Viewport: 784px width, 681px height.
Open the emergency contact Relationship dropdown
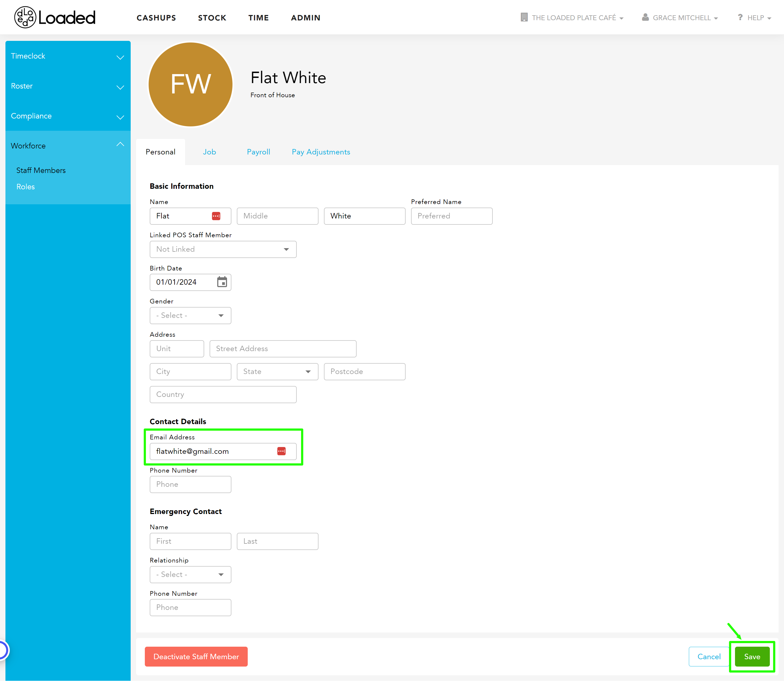point(190,574)
